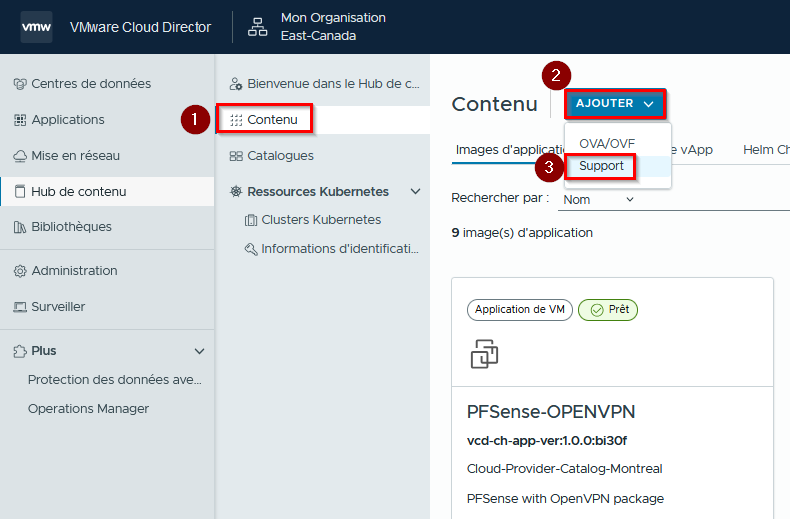Viewport: 790px width, 519px height.
Task: Click the search input field beside Nom
Action: tap(715, 200)
